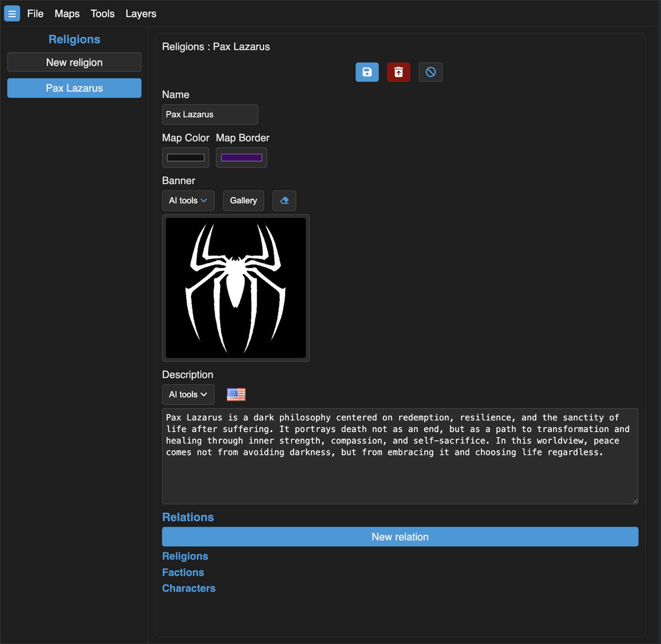Open the purple Map Border color swatch
The height and width of the screenshot is (644, 661).
pos(241,158)
